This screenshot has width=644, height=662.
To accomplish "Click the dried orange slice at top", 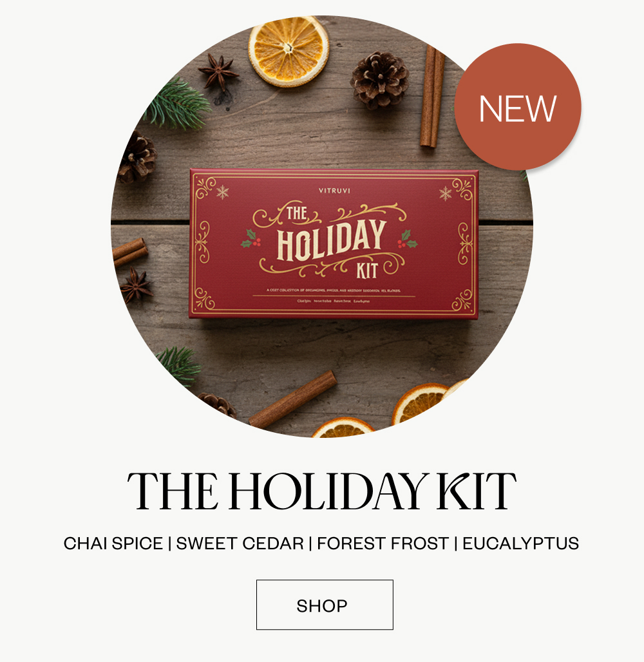I will tap(289, 52).
